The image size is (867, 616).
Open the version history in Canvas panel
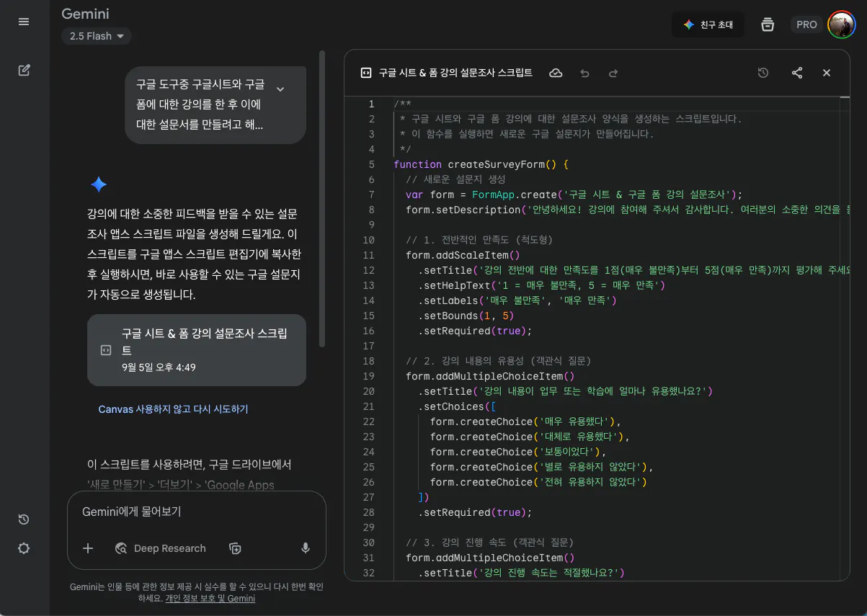point(763,73)
